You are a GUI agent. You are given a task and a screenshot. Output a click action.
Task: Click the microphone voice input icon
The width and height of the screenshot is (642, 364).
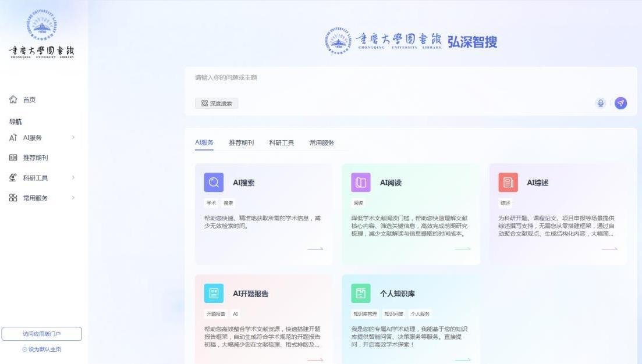pos(601,103)
